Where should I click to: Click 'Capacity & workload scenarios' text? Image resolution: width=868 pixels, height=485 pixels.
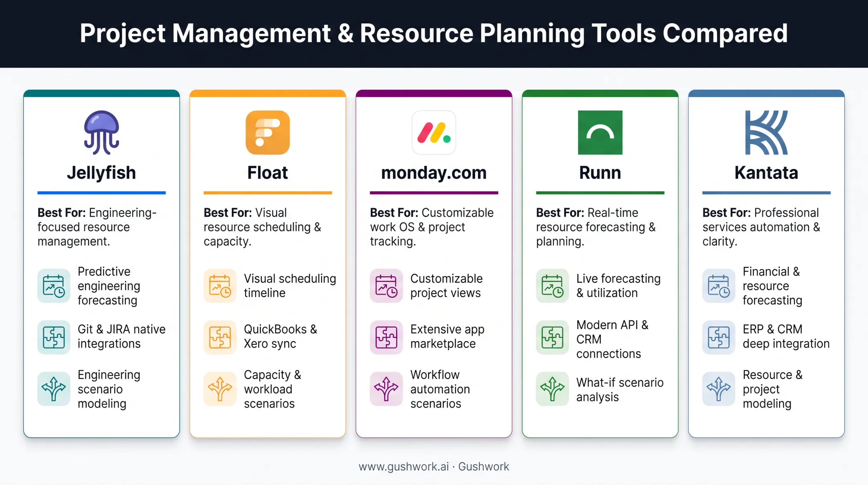[x=272, y=389]
